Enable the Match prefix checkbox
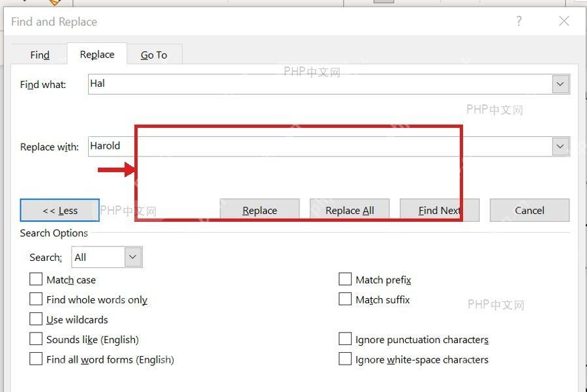587x392 pixels. (x=345, y=279)
